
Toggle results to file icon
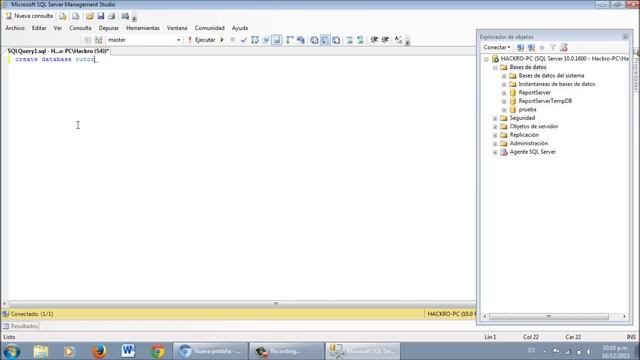pos(336,40)
